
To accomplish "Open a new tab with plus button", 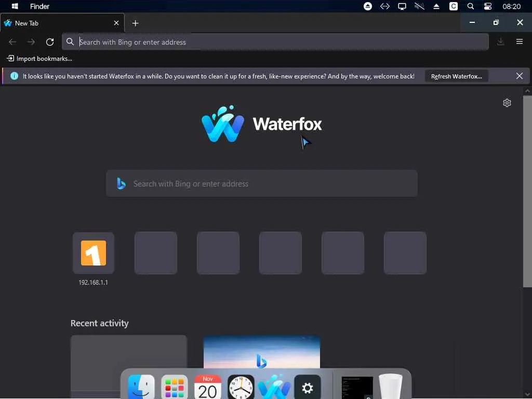I will [x=136, y=23].
